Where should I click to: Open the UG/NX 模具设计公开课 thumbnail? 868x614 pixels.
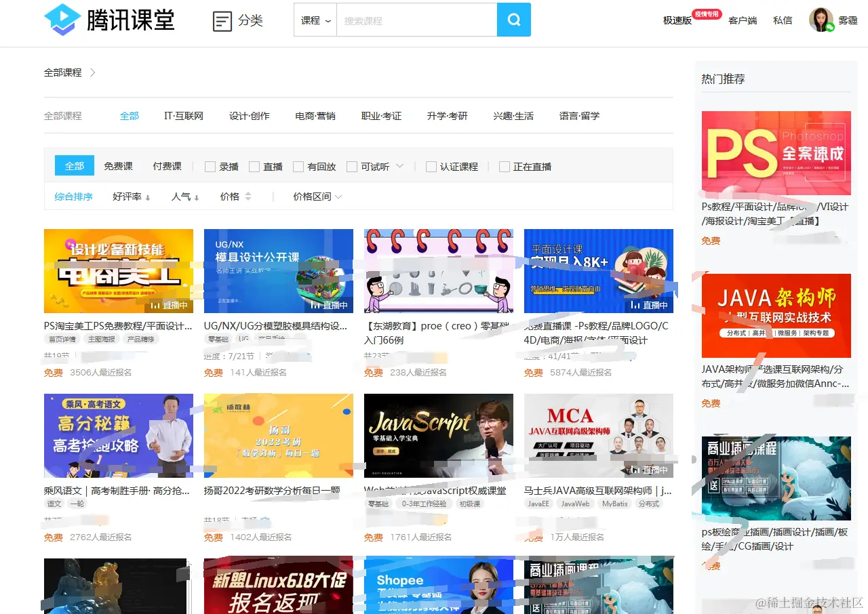click(279, 271)
